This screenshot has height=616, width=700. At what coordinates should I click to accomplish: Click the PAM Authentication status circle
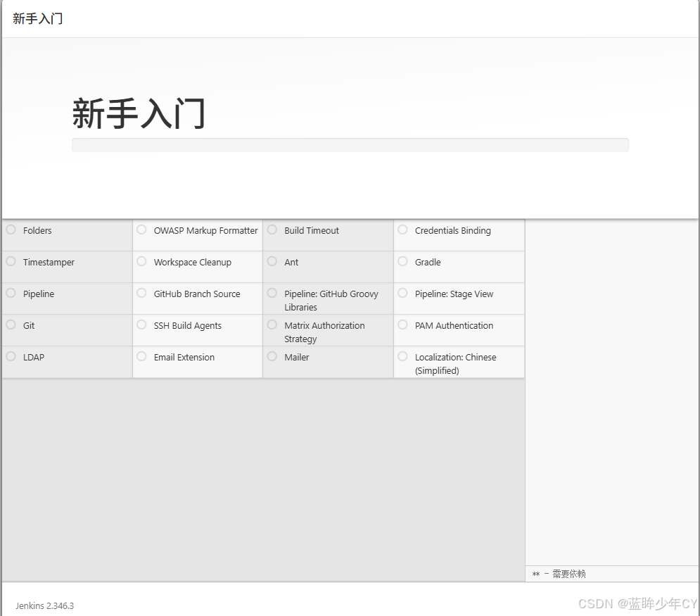tap(402, 325)
